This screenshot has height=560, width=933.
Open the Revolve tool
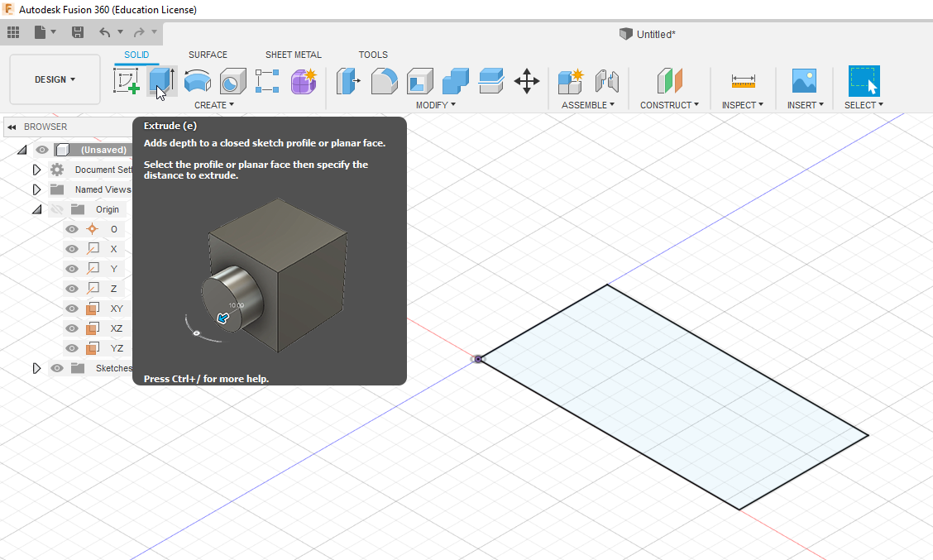click(197, 81)
